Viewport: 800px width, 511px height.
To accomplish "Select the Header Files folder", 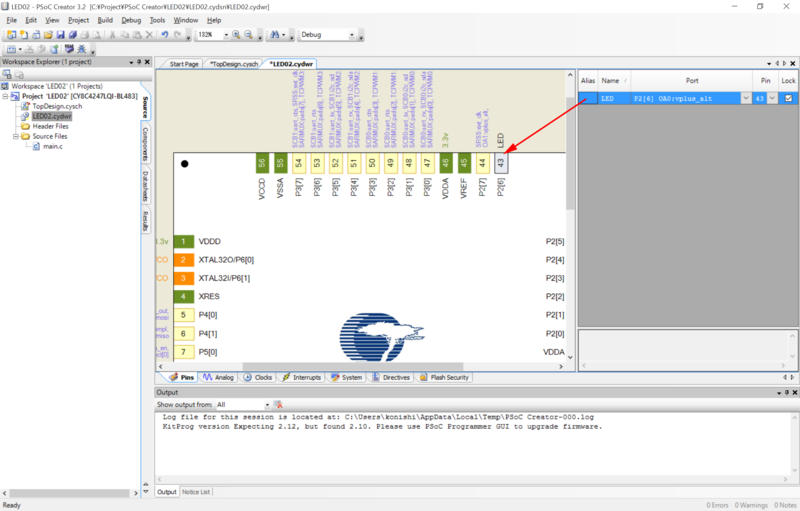I will pyautogui.click(x=50, y=126).
